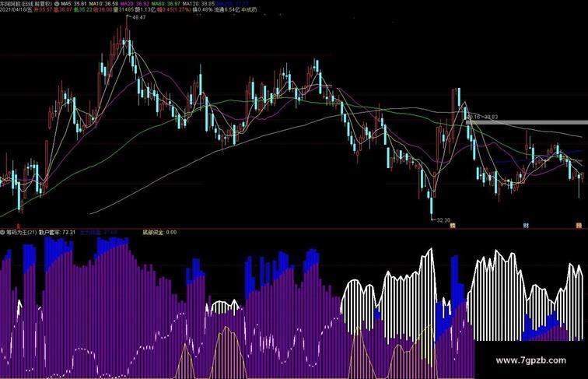Click the gray horizontal gap band near 39.83
This screenshot has width=588, height=379.
[x=527, y=122]
